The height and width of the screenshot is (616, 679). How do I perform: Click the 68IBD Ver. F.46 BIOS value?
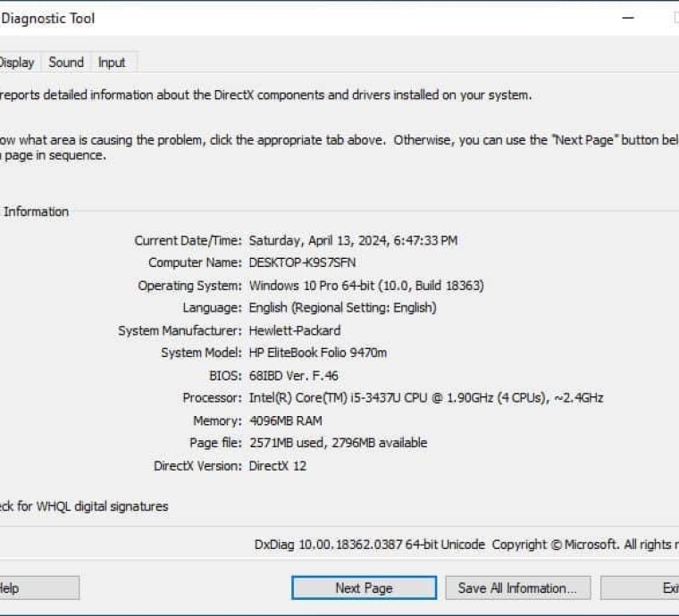tap(294, 376)
